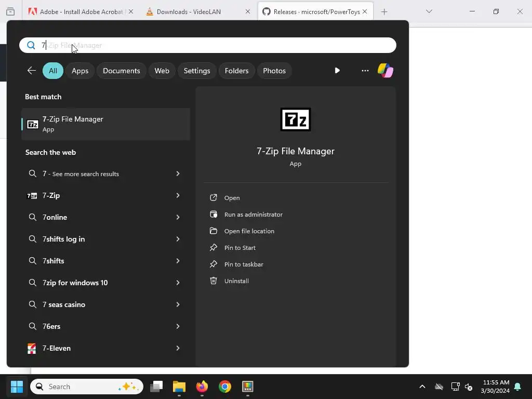This screenshot has width=532, height=399.
Task: Select the Folders filter tab
Action: pyautogui.click(x=236, y=71)
